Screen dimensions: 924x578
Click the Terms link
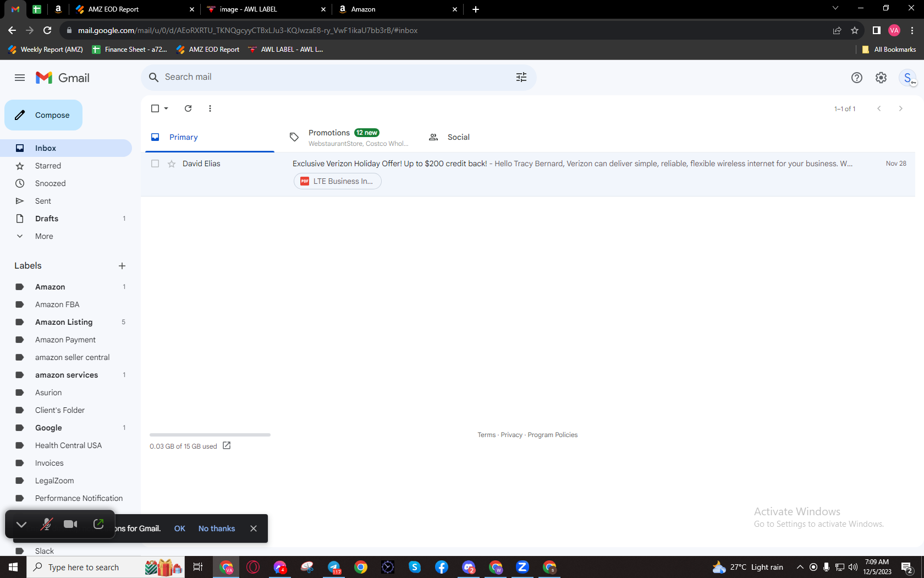486,435
